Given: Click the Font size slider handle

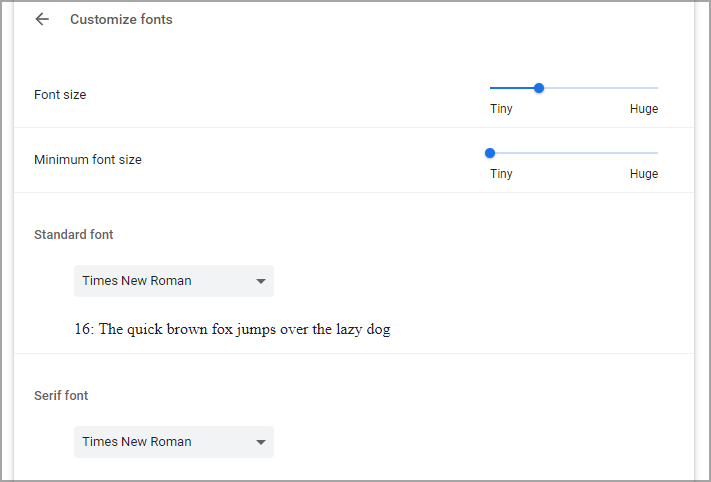Looking at the screenshot, I should tap(539, 88).
